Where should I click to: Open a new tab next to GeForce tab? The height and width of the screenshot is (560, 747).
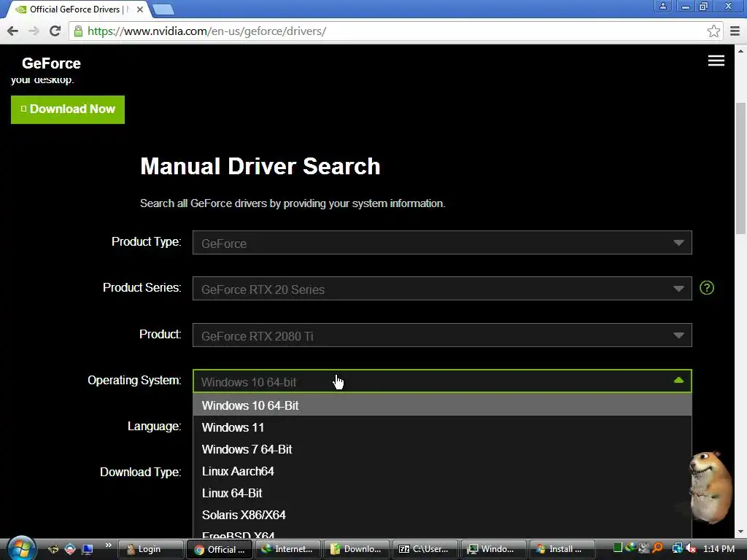[163, 9]
